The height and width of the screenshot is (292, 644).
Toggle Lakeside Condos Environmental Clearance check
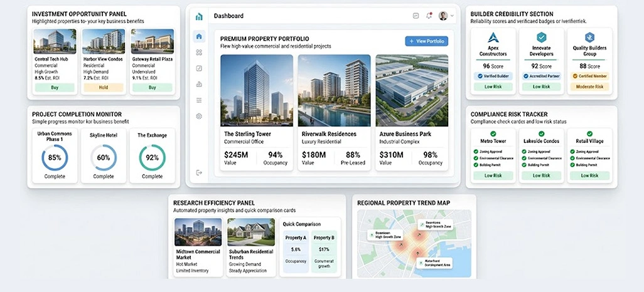(x=524, y=158)
